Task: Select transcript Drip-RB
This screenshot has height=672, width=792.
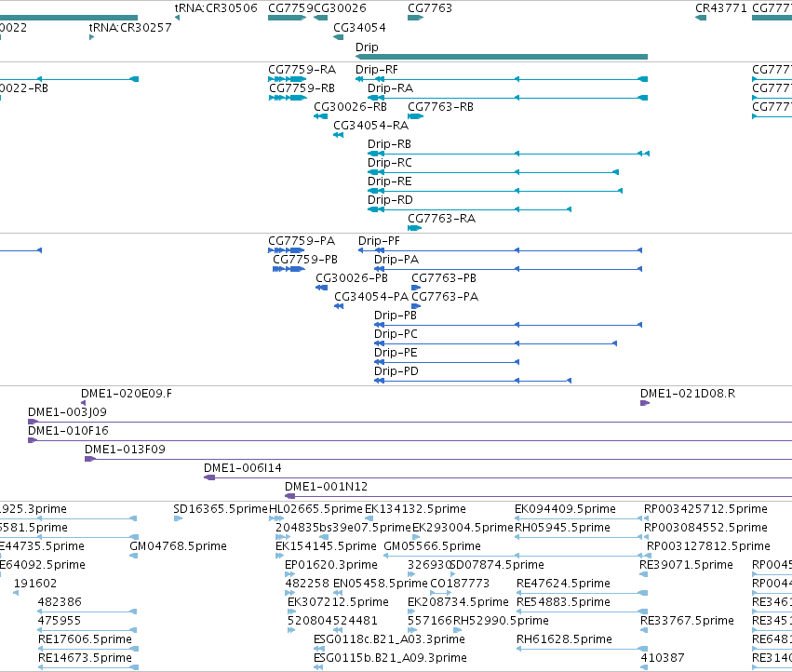Action: pos(509,153)
